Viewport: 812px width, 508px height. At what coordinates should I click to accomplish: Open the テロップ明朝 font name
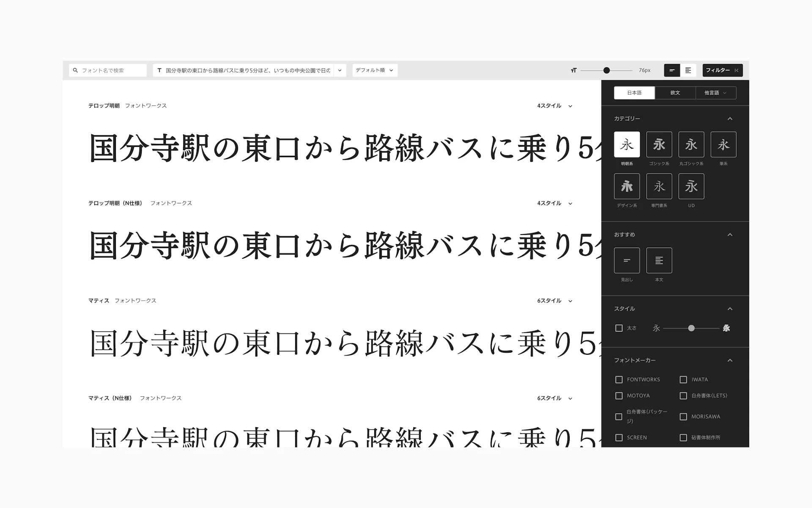(104, 106)
